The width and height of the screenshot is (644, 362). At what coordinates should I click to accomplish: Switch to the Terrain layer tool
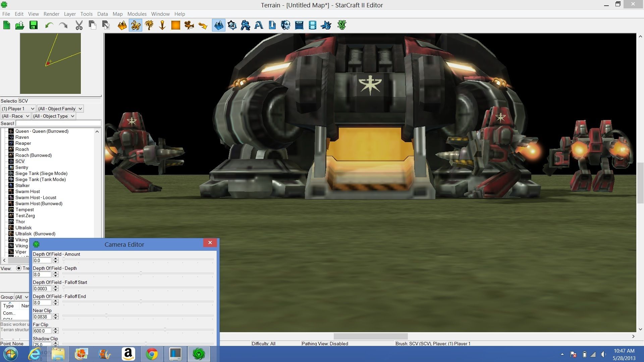click(122, 25)
